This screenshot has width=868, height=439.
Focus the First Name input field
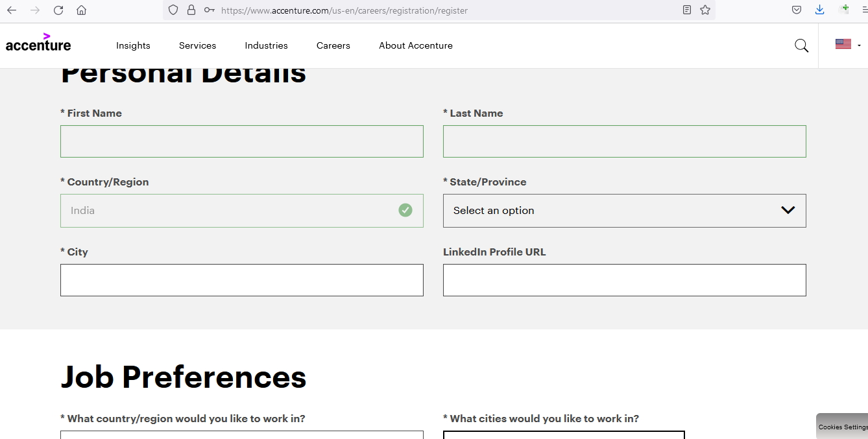241,141
